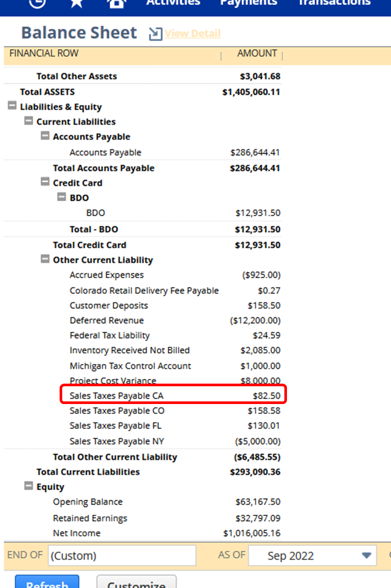
Task: Collapse the Equity section
Action: [x=29, y=486]
